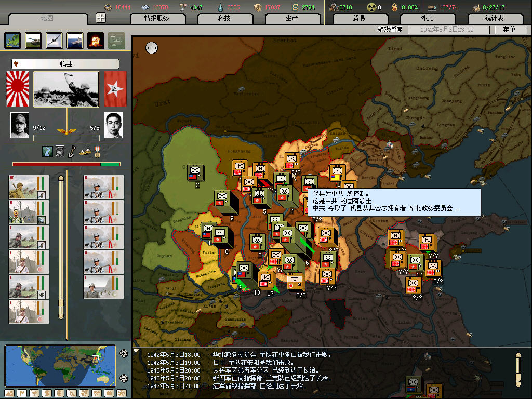This screenshot has width=532, height=399.
Task: Click the mountain terrain modifier icon
Action: click(x=85, y=152)
